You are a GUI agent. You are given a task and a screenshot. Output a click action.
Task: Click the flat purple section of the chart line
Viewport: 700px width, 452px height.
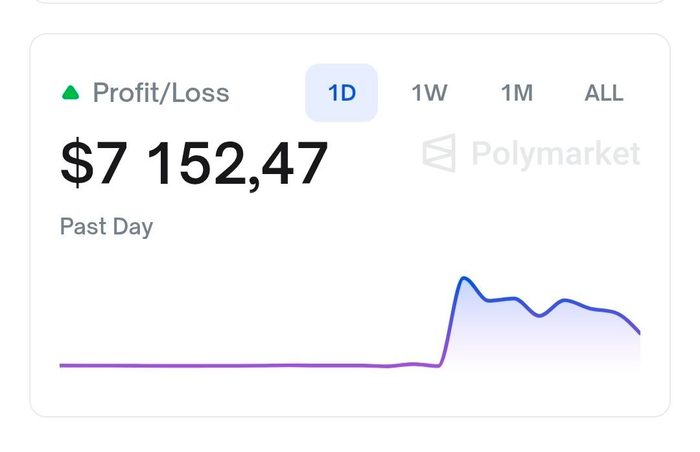click(220, 365)
